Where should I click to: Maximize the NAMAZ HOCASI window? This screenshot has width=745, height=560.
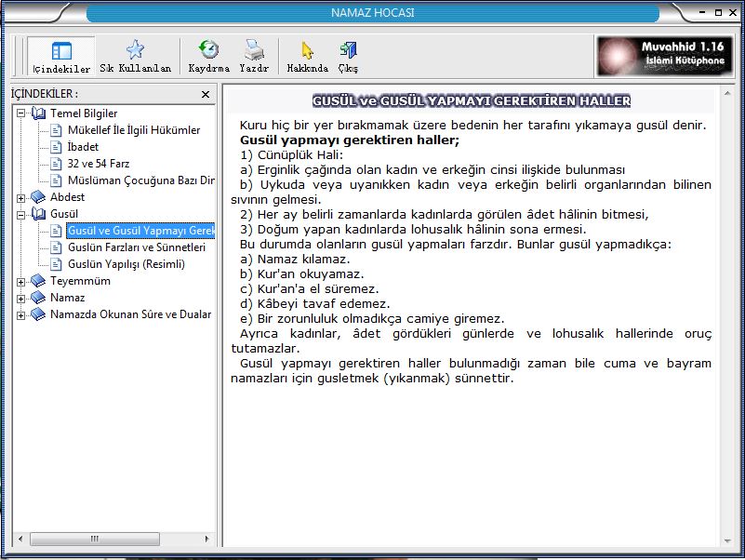(718, 13)
